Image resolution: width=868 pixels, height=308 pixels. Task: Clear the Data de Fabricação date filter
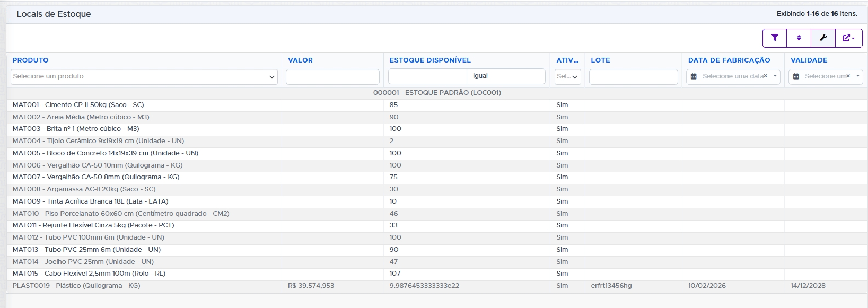pos(765,76)
